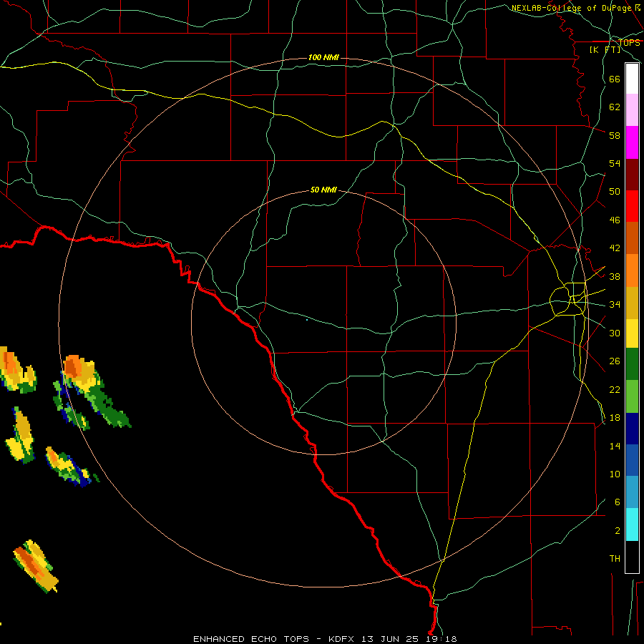
Task: Click the white swatch in the tops legend
Action: click(x=632, y=79)
